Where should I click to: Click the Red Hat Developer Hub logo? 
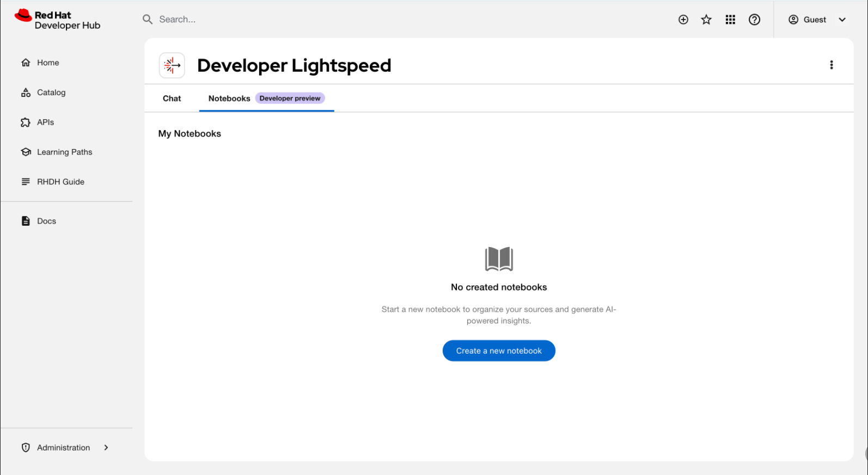(57, 20)
